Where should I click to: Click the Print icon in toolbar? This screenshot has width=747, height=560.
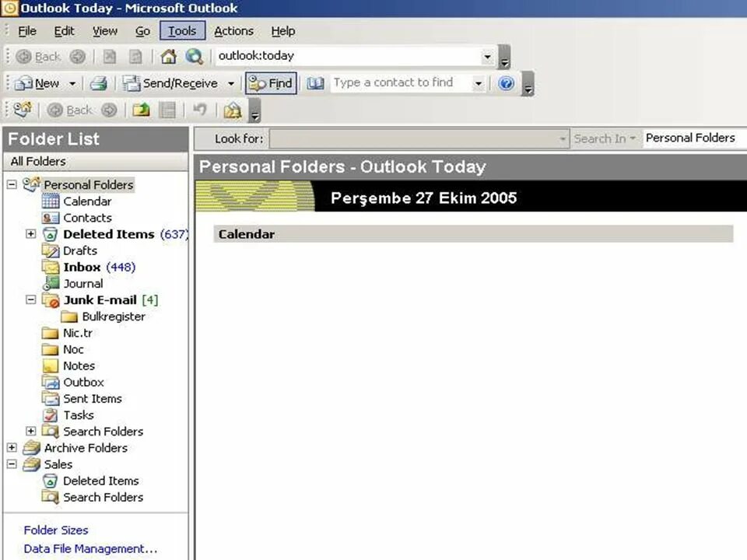point(99,84)
